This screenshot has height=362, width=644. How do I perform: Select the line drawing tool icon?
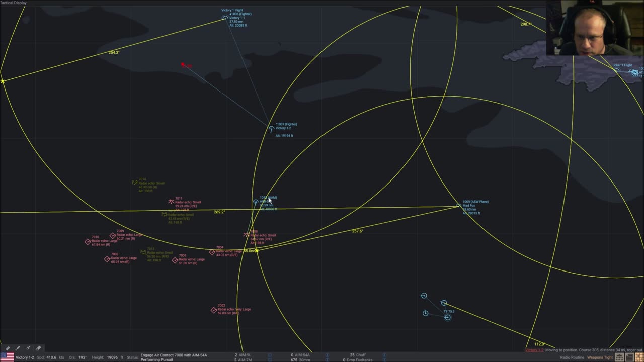tap(18, 348)
